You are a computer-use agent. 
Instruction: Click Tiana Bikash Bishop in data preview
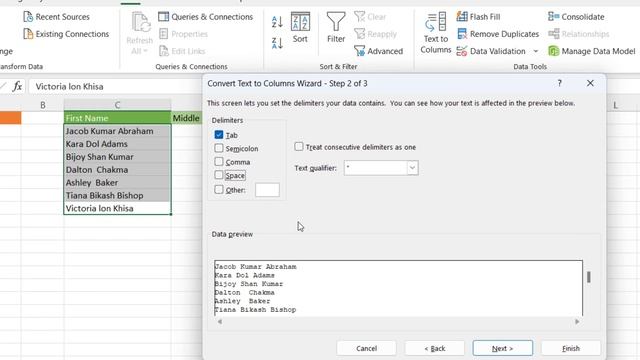256,310
